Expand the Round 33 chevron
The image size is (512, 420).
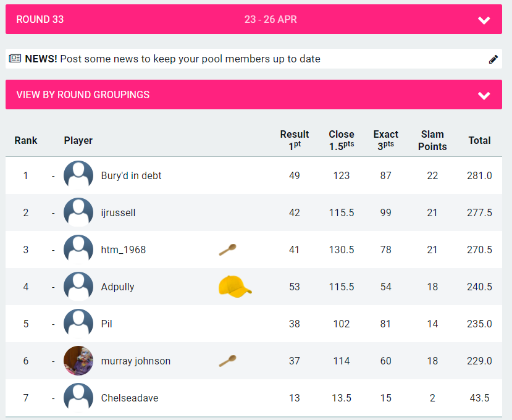coord(484,20)
